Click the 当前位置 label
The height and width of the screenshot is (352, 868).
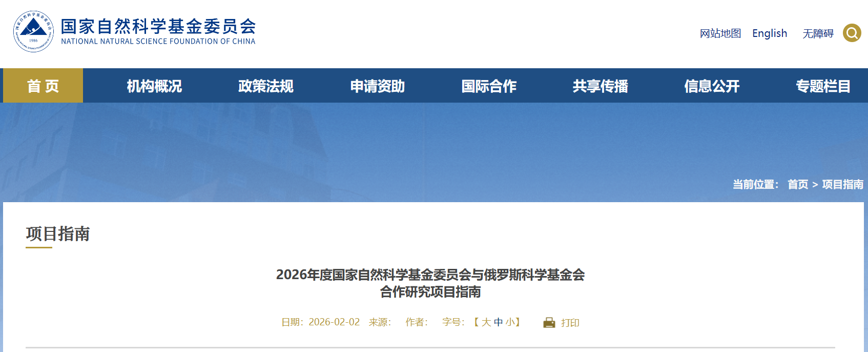click(x=756, y=184)
